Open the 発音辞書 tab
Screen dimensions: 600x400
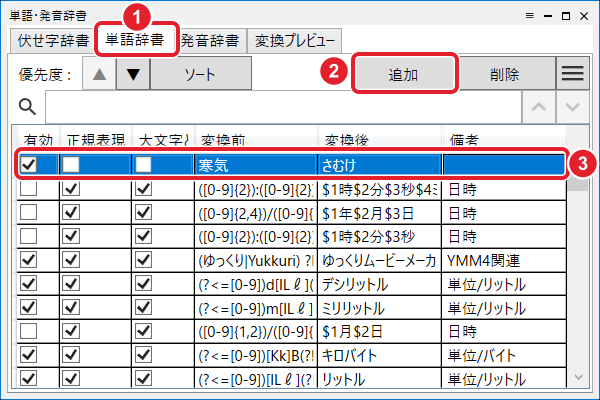210,41
